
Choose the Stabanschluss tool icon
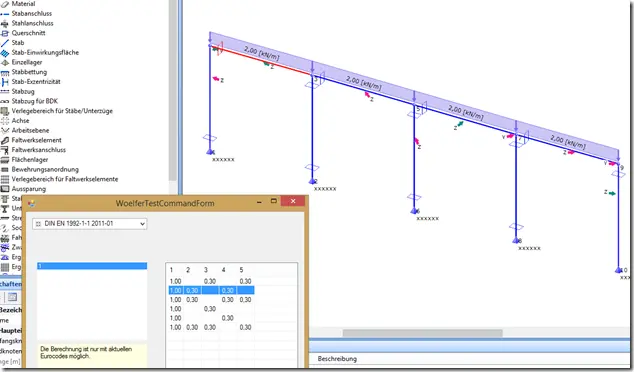tap(5, 14)
